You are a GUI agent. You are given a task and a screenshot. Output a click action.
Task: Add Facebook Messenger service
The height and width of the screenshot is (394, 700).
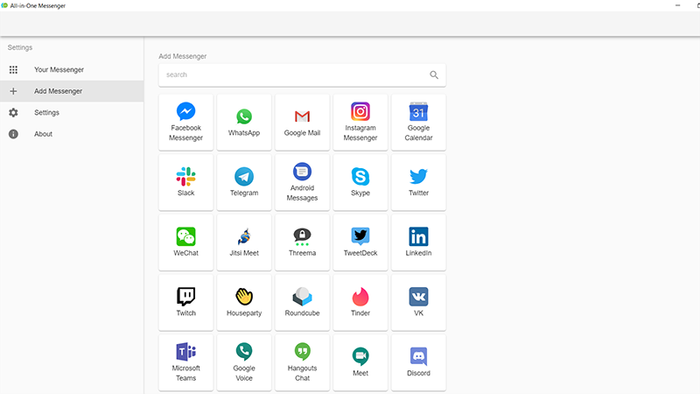[x=186, y=122]
